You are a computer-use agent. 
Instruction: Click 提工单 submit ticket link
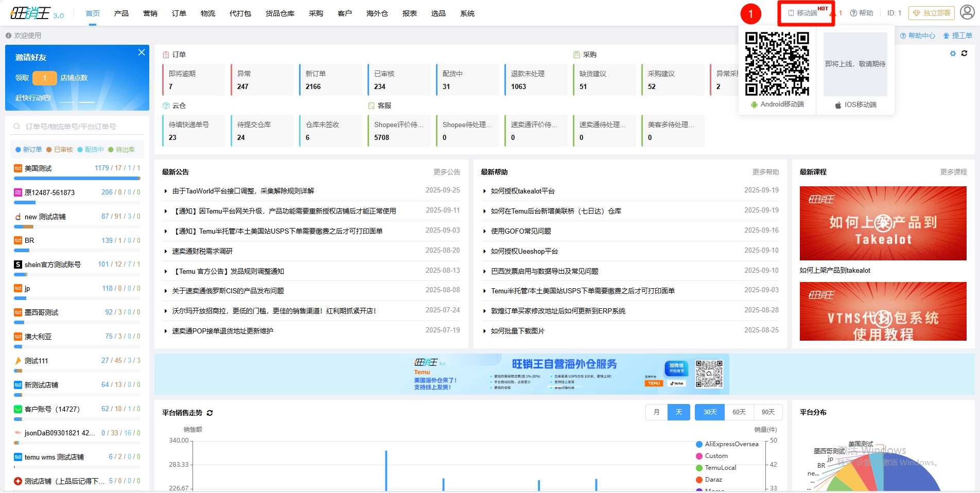[x=958, y=36]
